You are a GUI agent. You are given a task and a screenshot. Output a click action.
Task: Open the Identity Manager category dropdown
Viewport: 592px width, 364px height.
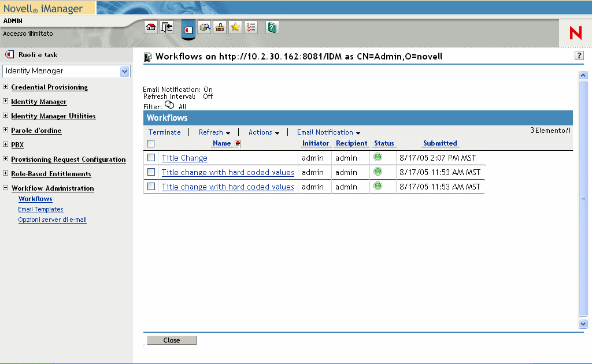coord(124,71)
